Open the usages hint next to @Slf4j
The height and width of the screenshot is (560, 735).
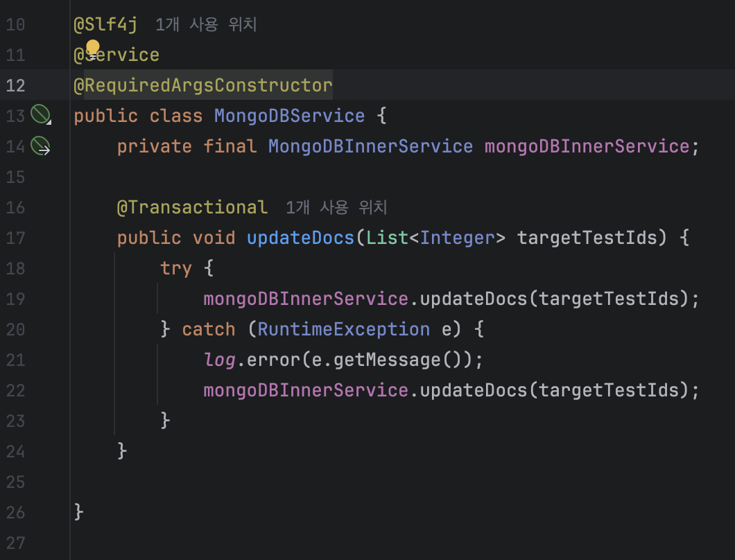pos(206,24)
